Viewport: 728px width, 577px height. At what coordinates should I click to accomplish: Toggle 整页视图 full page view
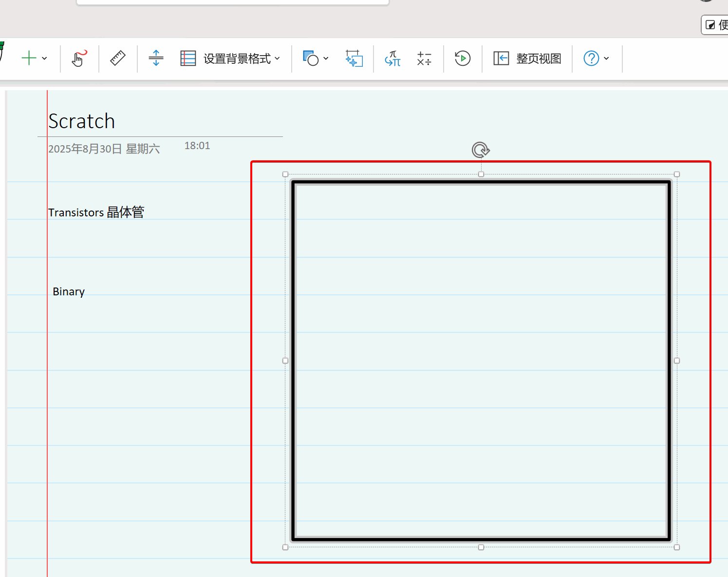pyautogui.click(x=527, y=58)
